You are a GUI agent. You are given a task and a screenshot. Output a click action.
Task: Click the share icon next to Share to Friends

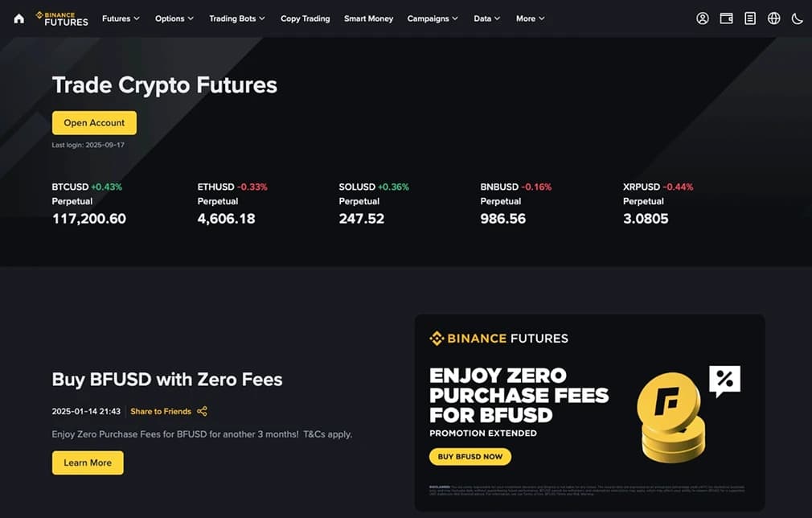tap(202, 411)
